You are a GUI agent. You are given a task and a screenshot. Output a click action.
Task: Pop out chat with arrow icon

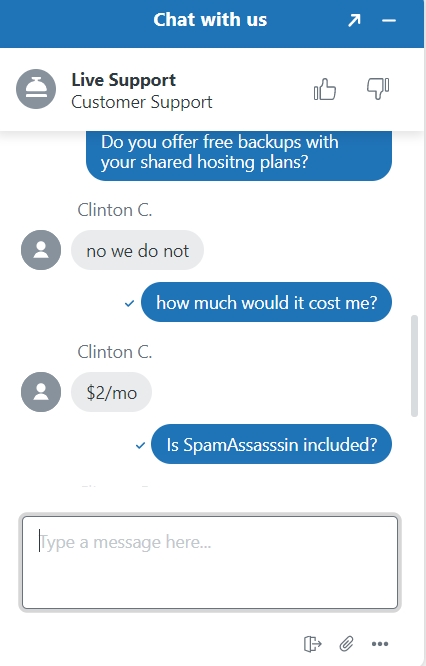coord(354,20)
